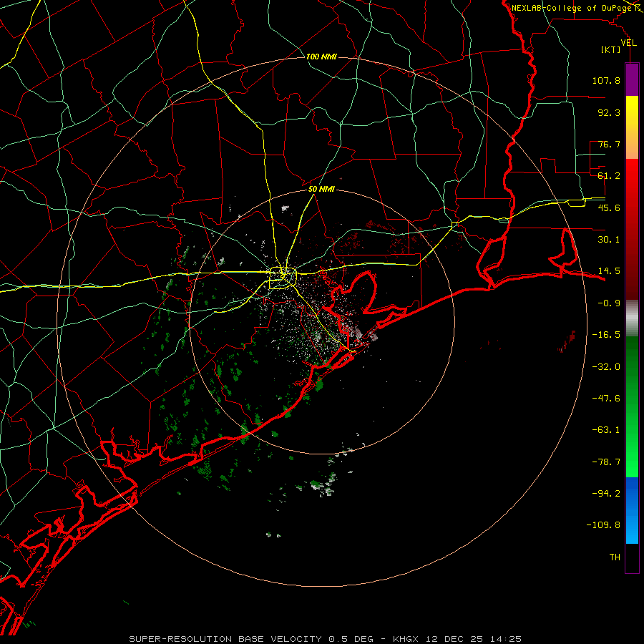Click the -78.7 scale value
This screenshot has width=644, height=644.
click(606, 462)
